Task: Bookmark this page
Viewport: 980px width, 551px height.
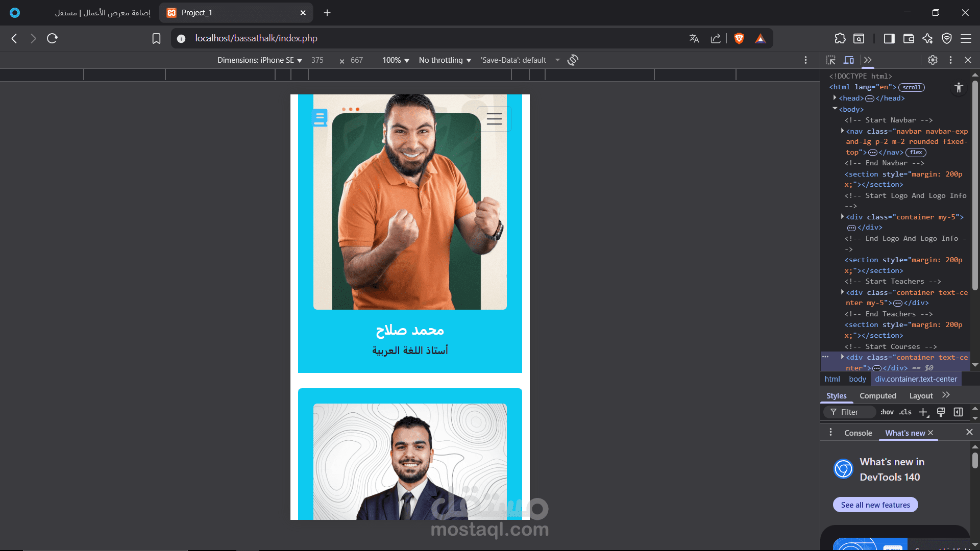Action: click(x=157, y=38)
